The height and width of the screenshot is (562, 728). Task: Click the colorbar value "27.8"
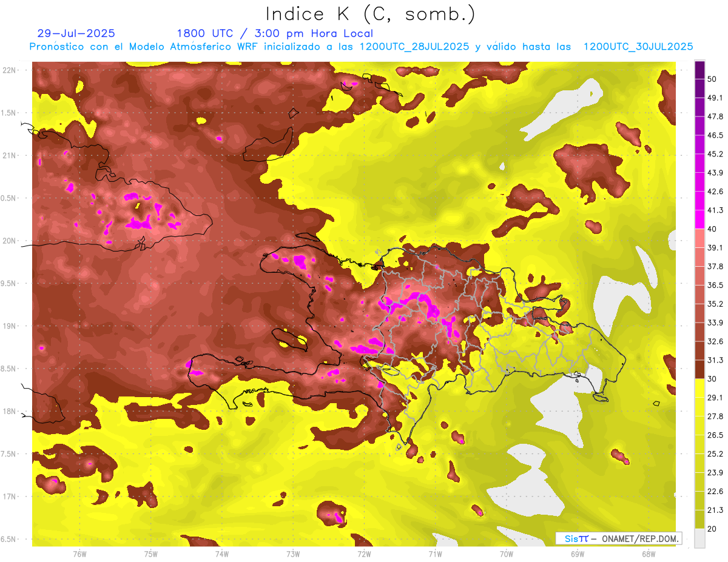(x=715, y=416)
